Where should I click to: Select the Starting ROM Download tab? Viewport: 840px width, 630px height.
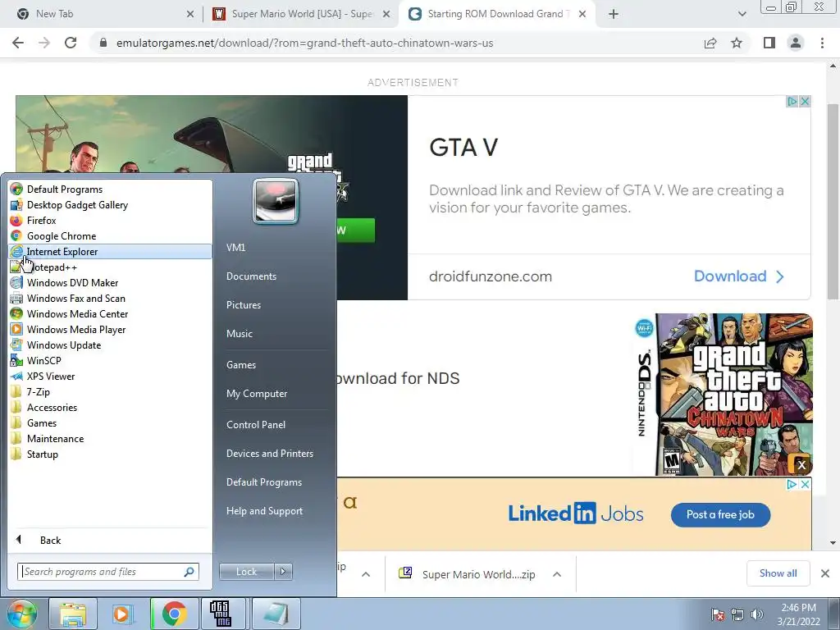pyautogui.click(x=496, y=14)
